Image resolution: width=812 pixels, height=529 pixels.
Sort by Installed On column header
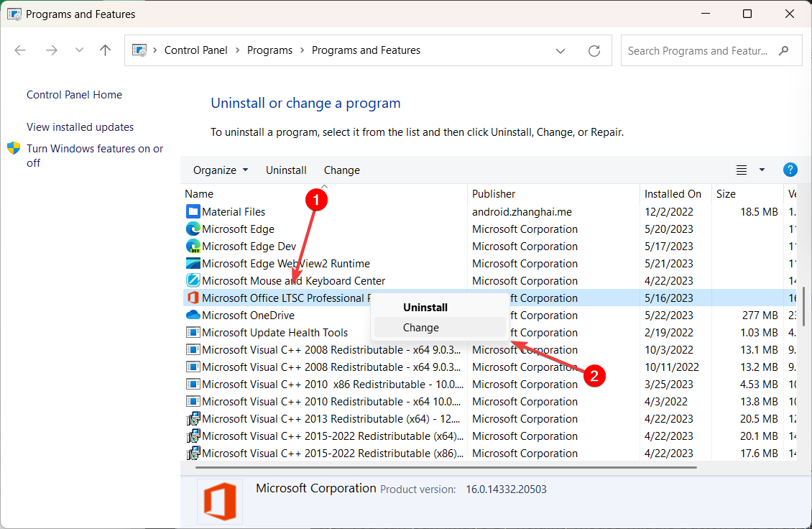tap(675, 194)
